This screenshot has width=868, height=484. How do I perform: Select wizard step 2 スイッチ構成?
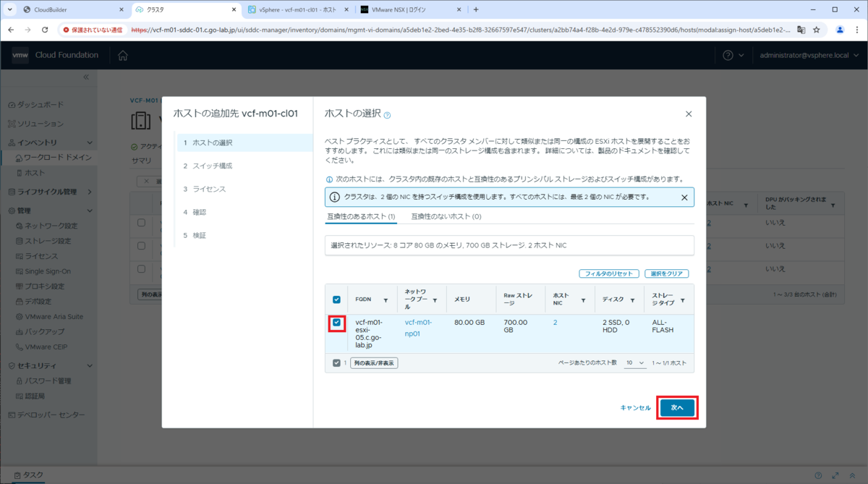(x=244, y=166)
